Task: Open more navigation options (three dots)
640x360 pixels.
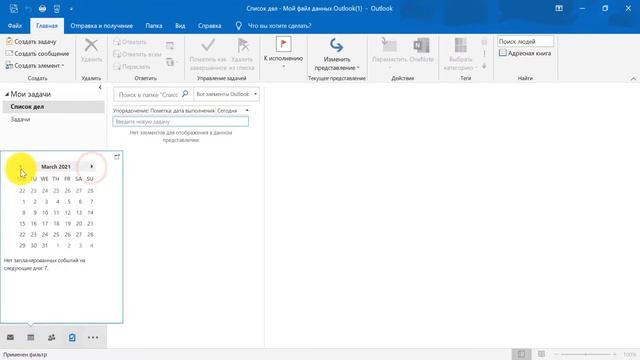Action: [x=93, y=338]
